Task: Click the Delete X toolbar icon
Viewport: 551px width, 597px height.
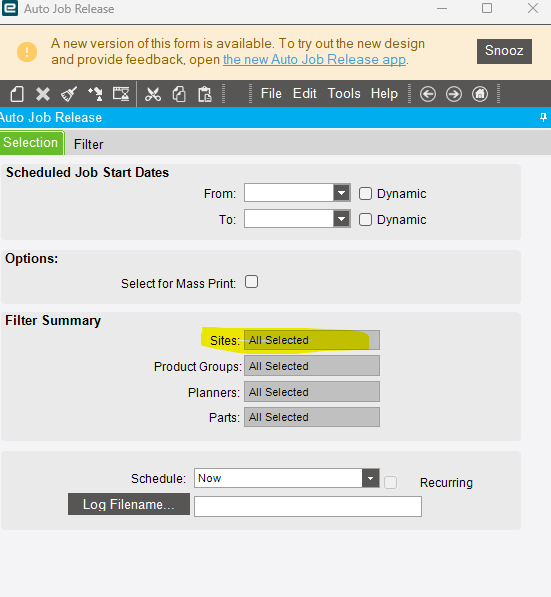Action: 43,94
